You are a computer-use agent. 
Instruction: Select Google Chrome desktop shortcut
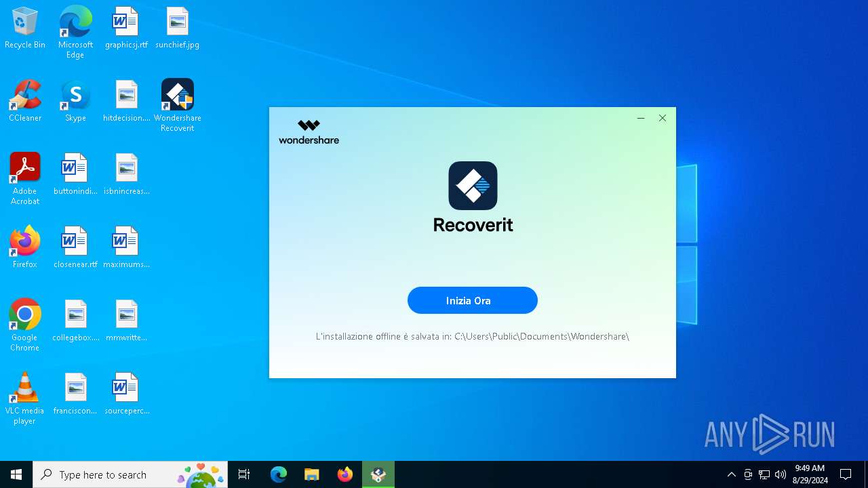[25, 325]
